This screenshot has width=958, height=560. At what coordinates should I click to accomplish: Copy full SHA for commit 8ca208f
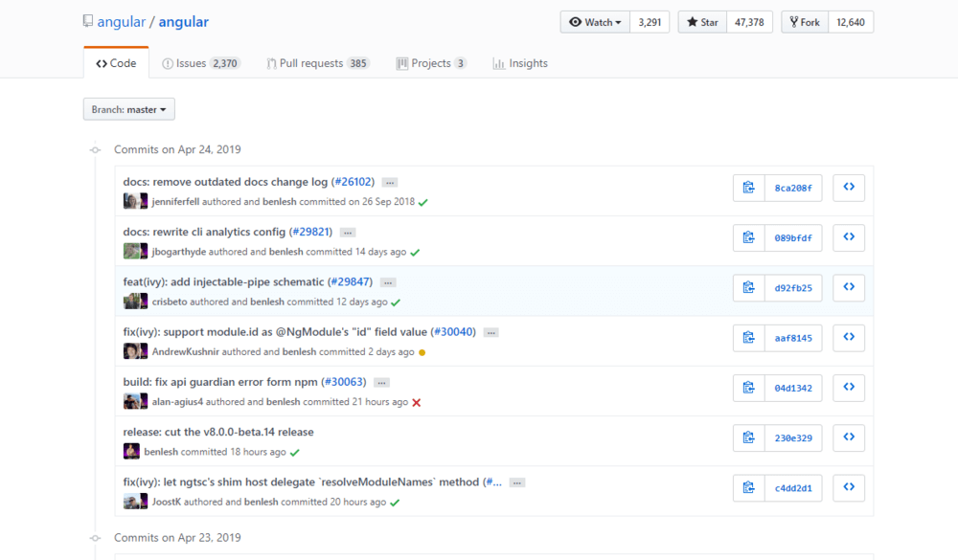[x=748, y=188]
